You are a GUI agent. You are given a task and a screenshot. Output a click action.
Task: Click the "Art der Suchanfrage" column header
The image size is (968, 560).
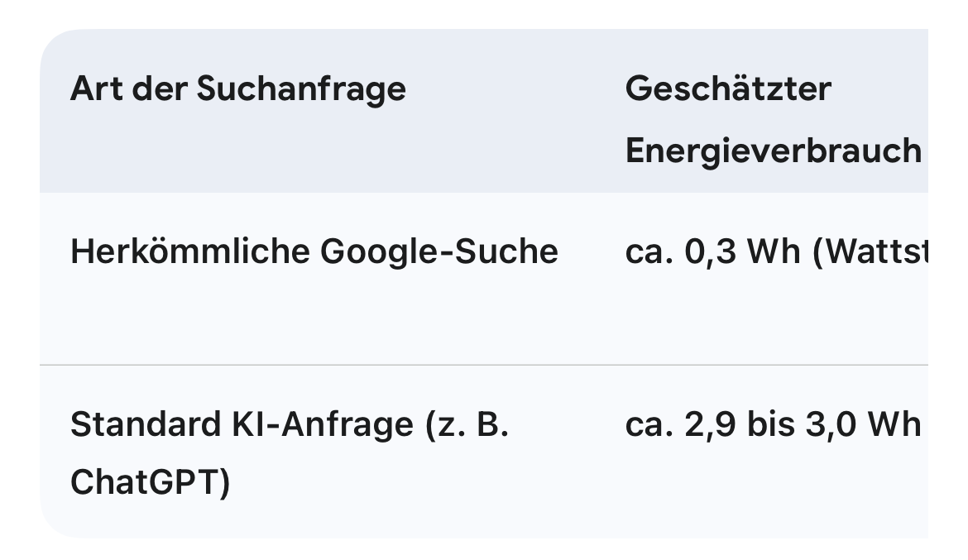pos(237,89)
